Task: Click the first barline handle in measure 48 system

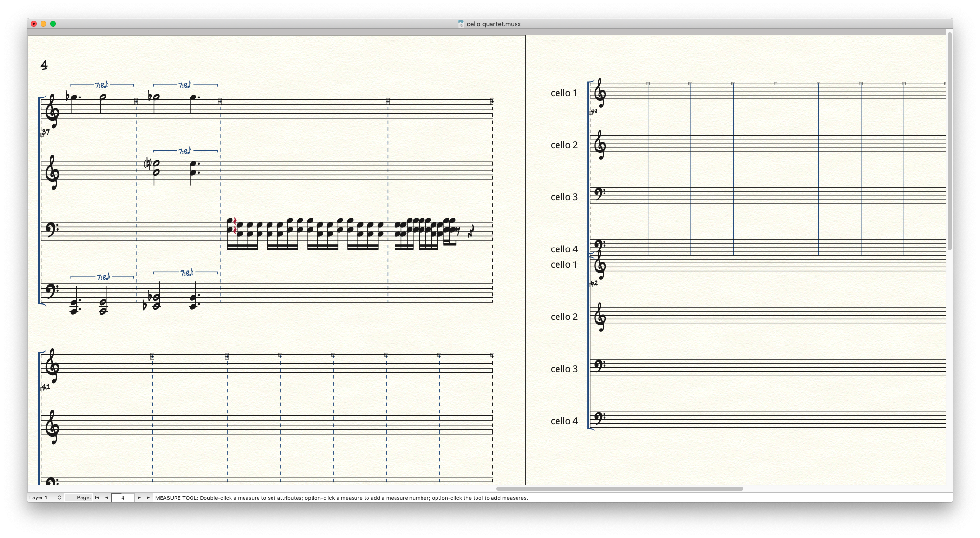Action: pos(648,84)
